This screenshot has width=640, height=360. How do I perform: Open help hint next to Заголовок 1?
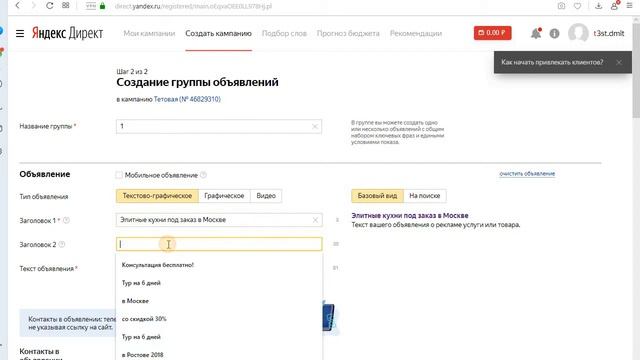point(66,220)
